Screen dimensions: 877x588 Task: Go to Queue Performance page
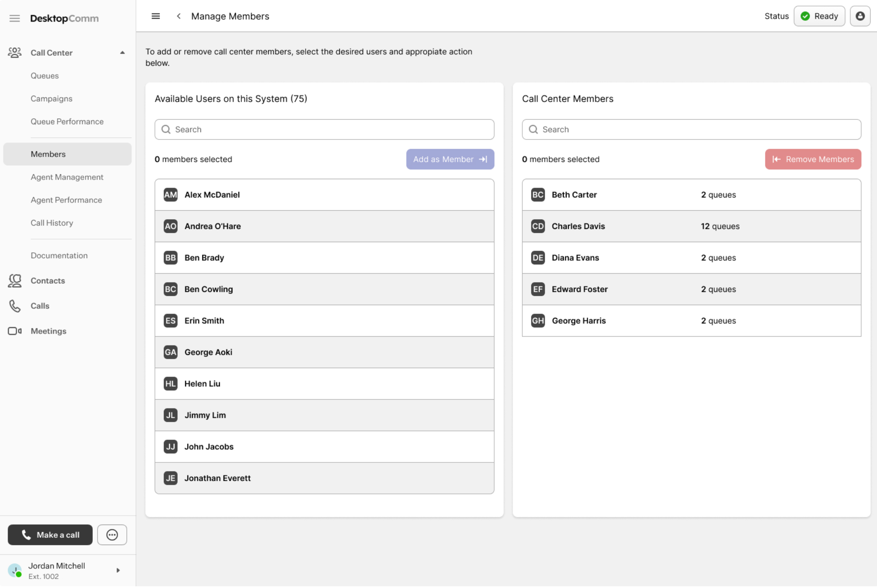pos(67,122)
